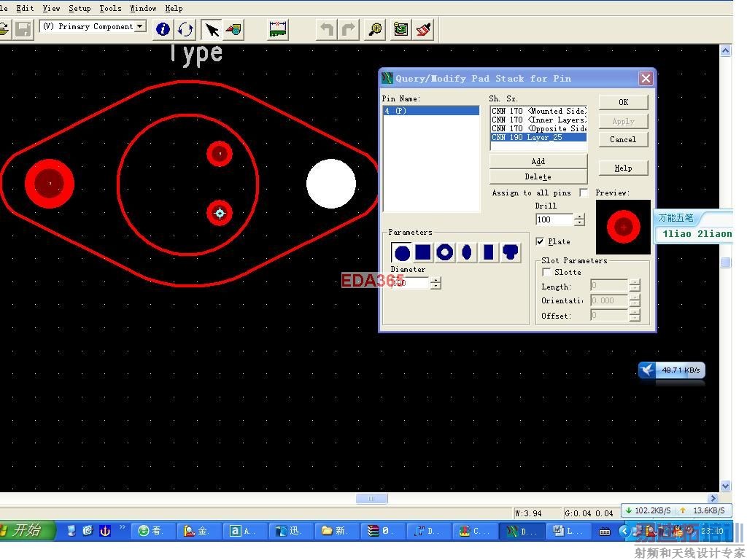
Task: Click the Diameter value spinner arrows
Action: pyautogui.click(x=436, y=283)
